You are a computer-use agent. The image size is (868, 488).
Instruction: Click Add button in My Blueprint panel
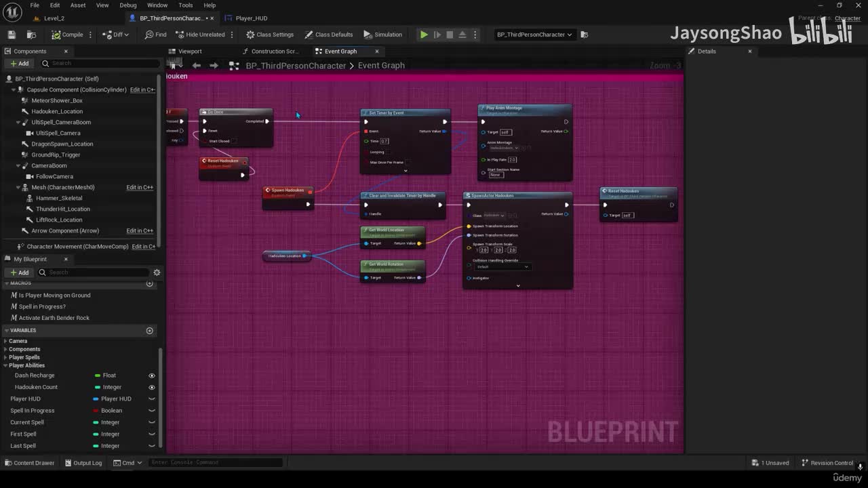19,272
